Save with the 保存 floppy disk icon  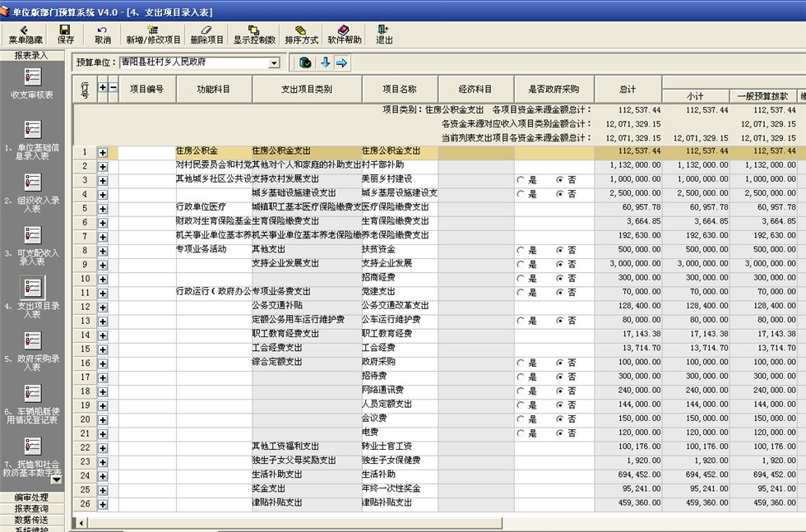(65, 34)
